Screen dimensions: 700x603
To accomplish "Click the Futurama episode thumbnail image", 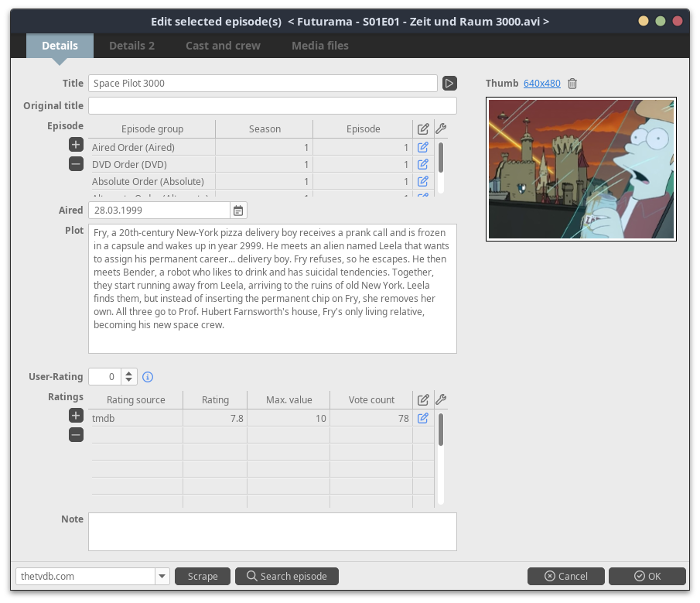I will click(x=581, y=169).
